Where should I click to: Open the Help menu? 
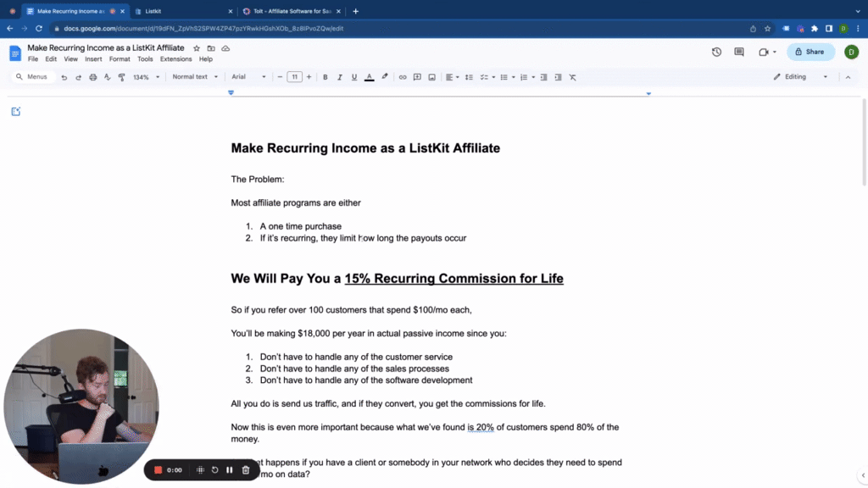pos(206,59)
